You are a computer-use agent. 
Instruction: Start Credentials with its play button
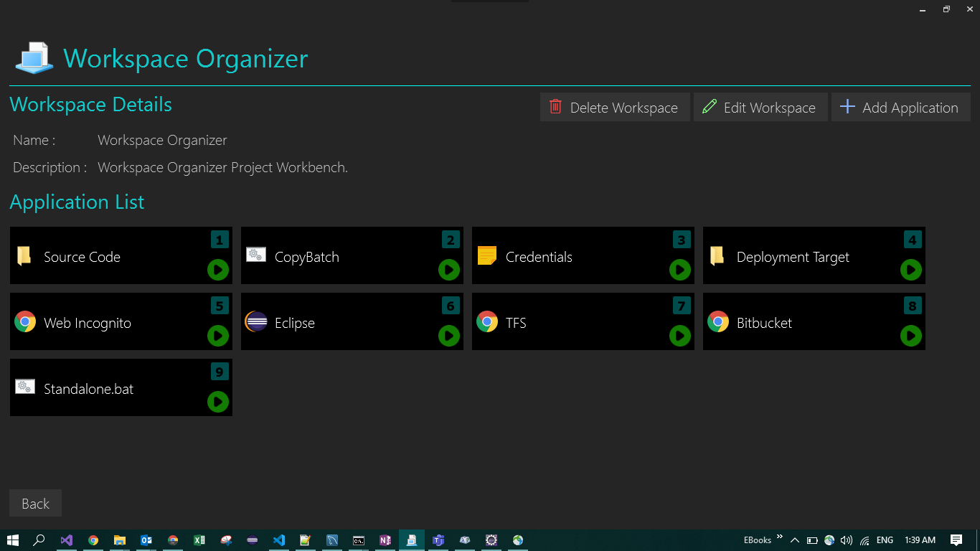tap(680, 270)
